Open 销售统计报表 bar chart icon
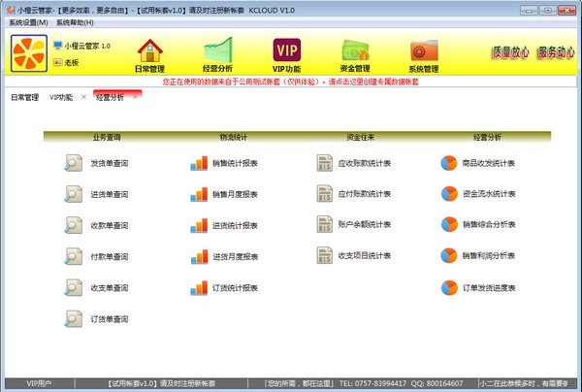The image size is (582, 392). 199,163
